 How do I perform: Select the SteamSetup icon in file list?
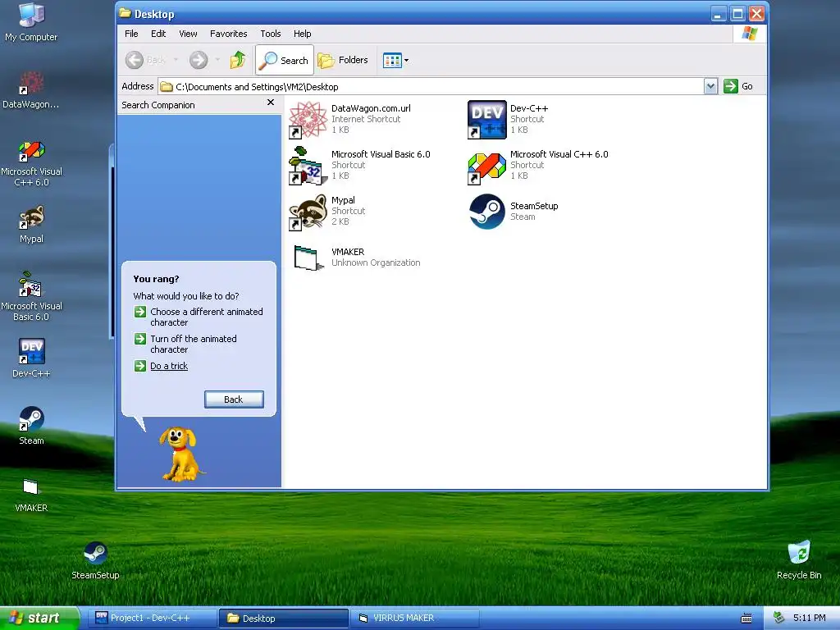(487, 212)
